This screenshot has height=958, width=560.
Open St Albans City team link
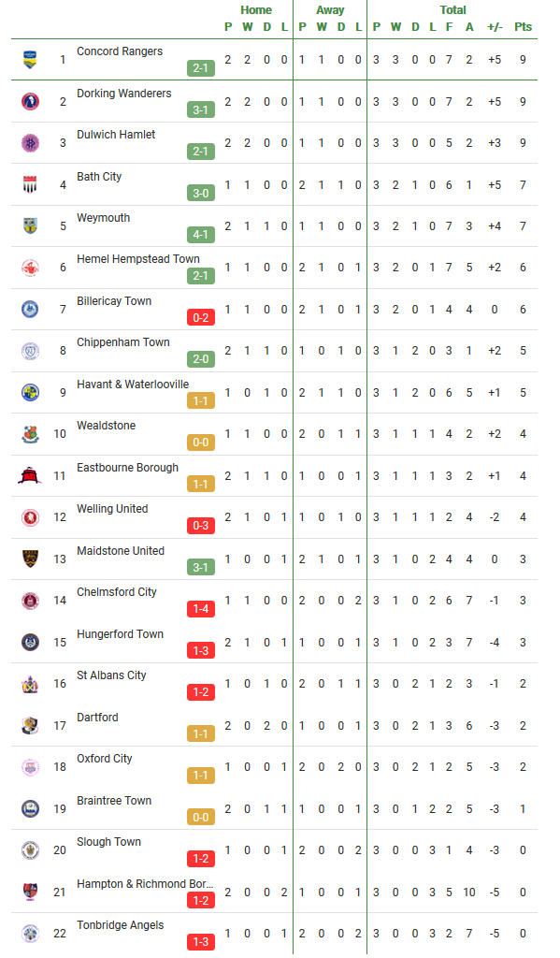(x=111, y=675)
